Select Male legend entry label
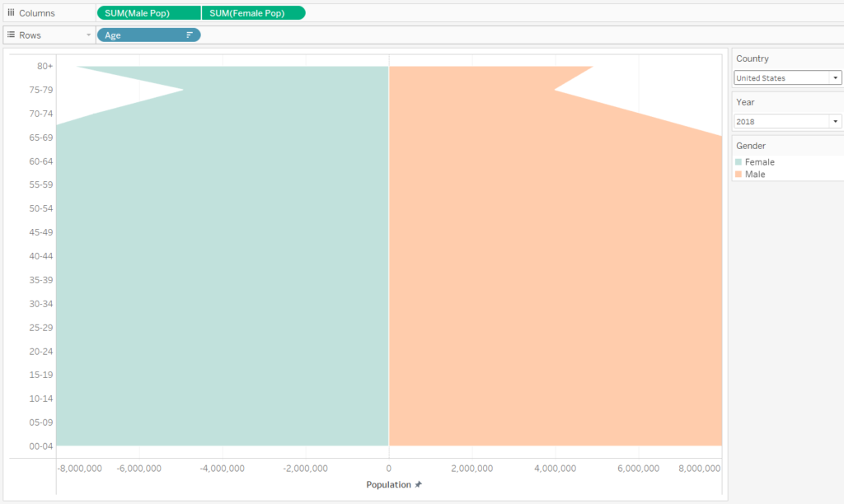 coord(755,175)
